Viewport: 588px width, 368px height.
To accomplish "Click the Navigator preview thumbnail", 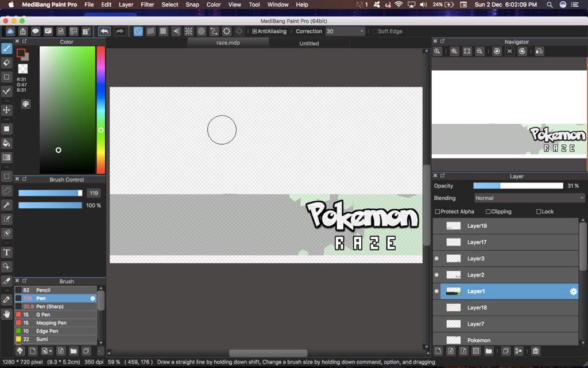I will pyautogui.click(x=509, y=114).
